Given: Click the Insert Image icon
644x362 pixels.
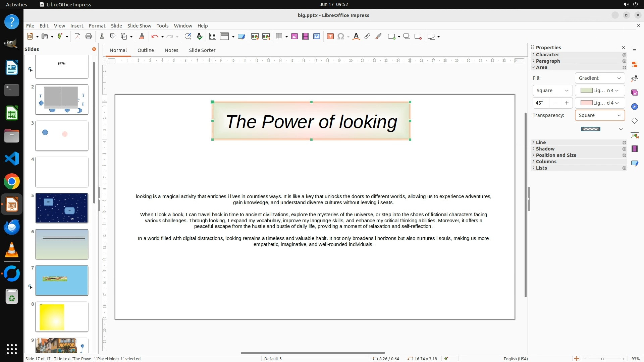Looking at the screenshot, I should point(294,37).
